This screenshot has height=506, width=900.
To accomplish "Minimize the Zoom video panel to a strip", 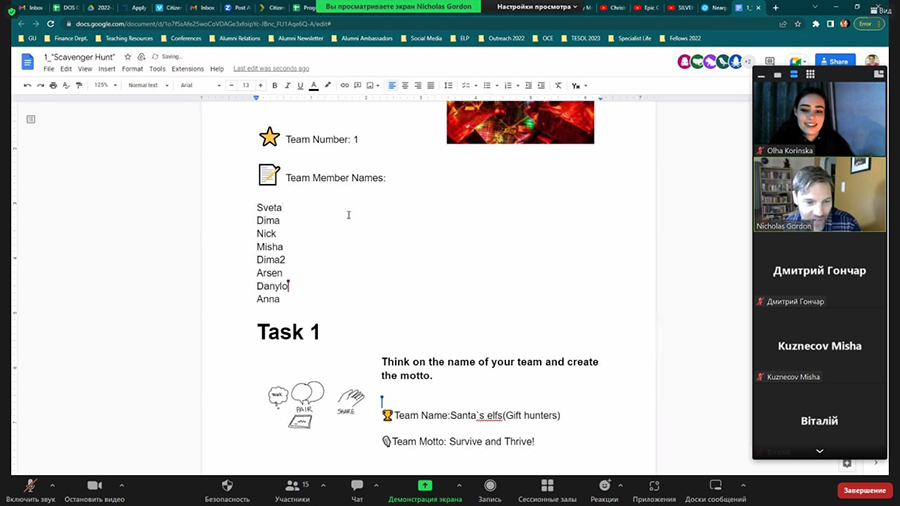I will coord(761,75).
